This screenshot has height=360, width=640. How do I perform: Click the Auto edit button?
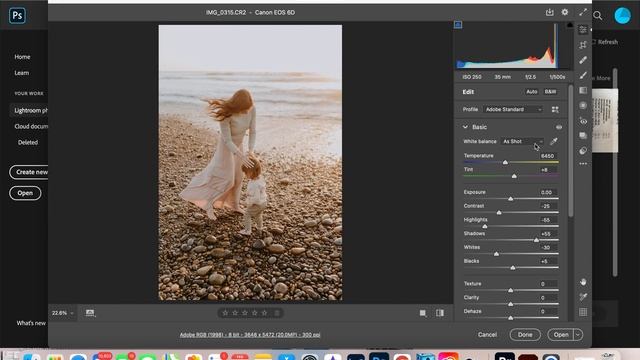tap(531, 92)
